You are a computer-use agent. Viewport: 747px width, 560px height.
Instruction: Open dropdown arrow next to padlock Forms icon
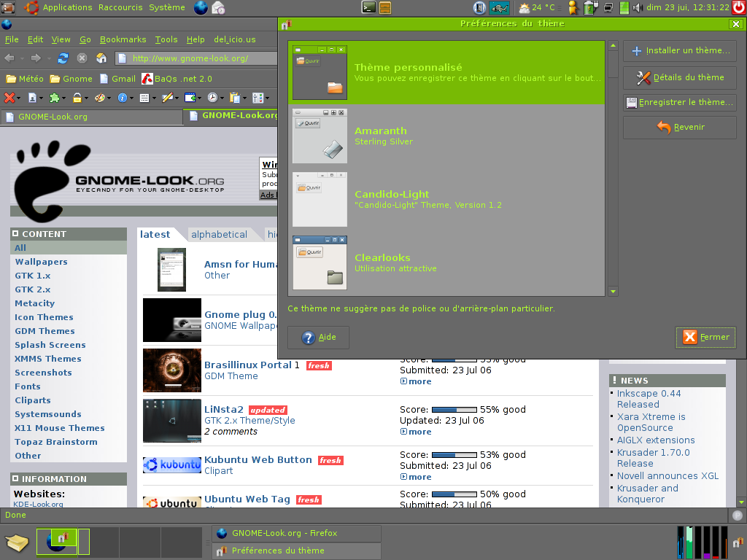86,98
